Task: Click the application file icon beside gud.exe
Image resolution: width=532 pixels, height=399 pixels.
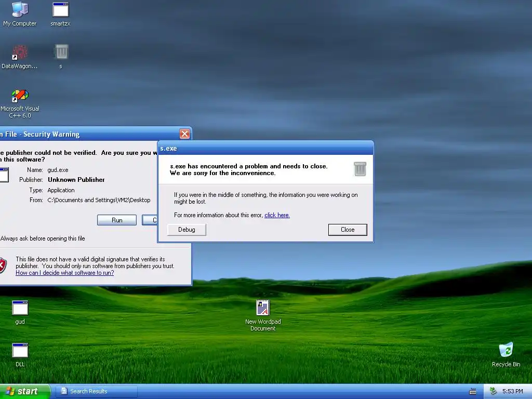Action: [x=4, y=175]
